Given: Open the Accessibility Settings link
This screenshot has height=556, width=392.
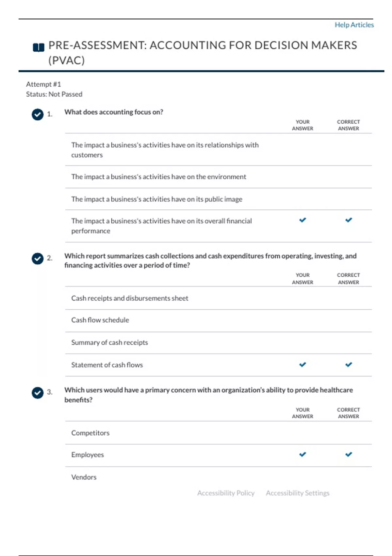Looking at the screenshot, I should pyautogui.click(x=298, y=493).
